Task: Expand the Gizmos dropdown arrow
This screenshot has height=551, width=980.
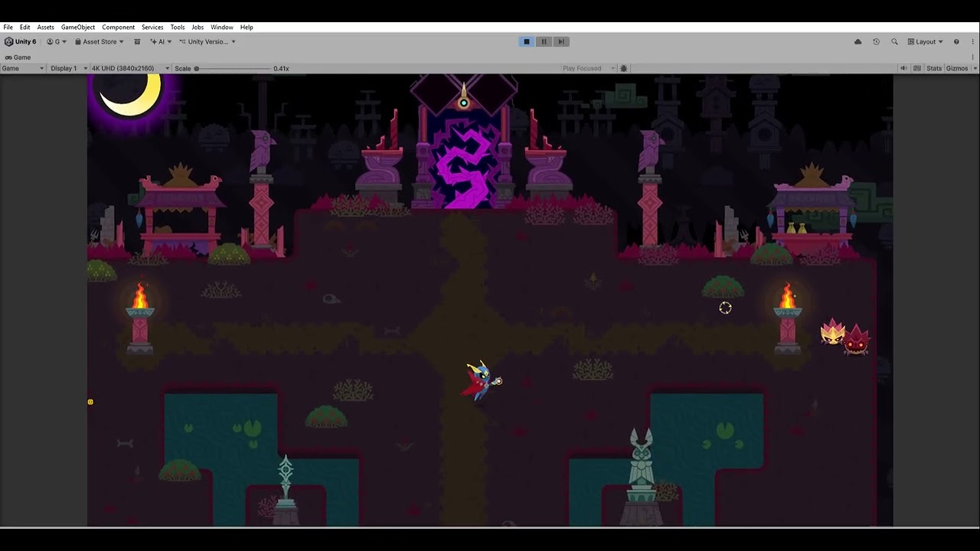Action: point(974,69)
